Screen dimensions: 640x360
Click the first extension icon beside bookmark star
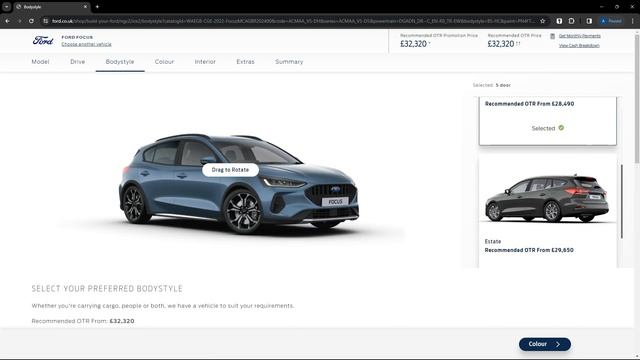559,21
